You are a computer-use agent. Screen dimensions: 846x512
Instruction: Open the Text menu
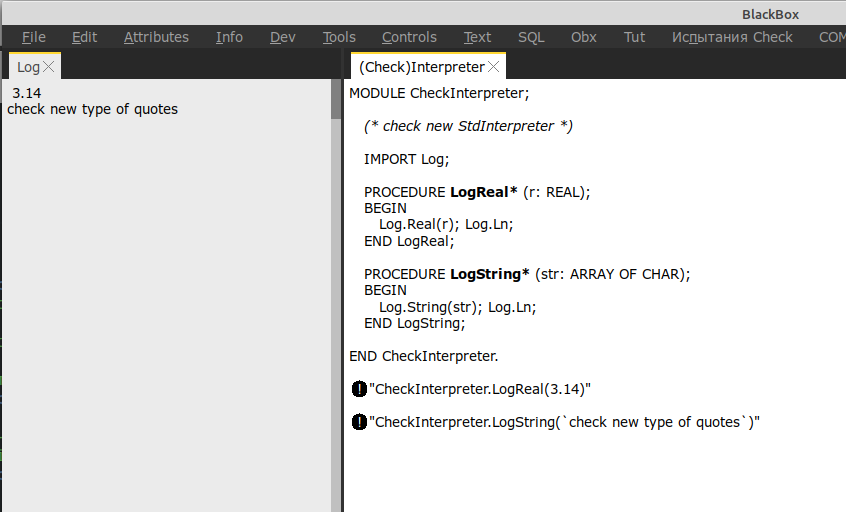477,37
